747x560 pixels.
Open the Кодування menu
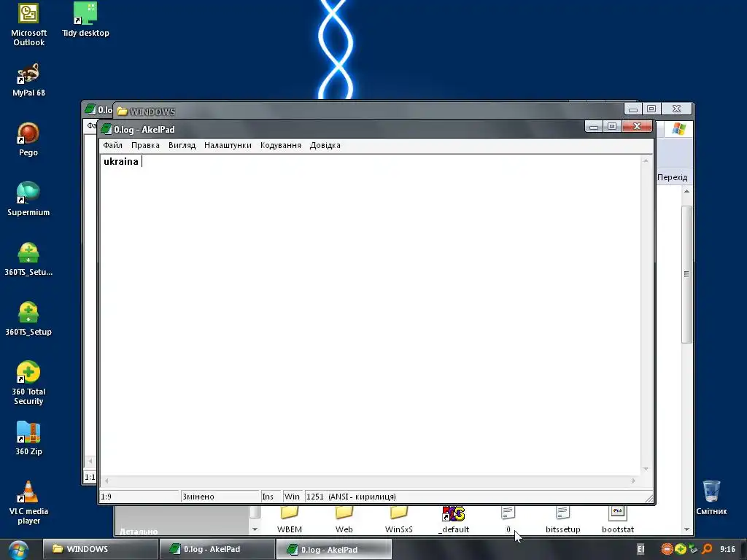281,145
